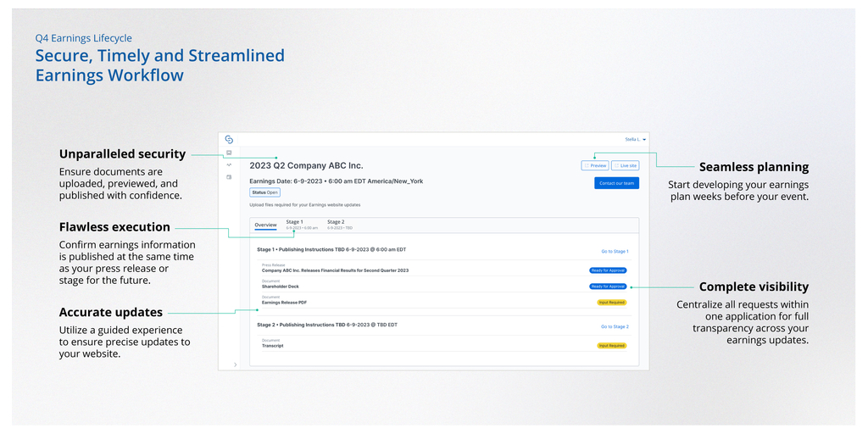Expand the sidebar using bottom chevron
The height and width of the screenshot is (434, 868).
[x=235, y=364]
